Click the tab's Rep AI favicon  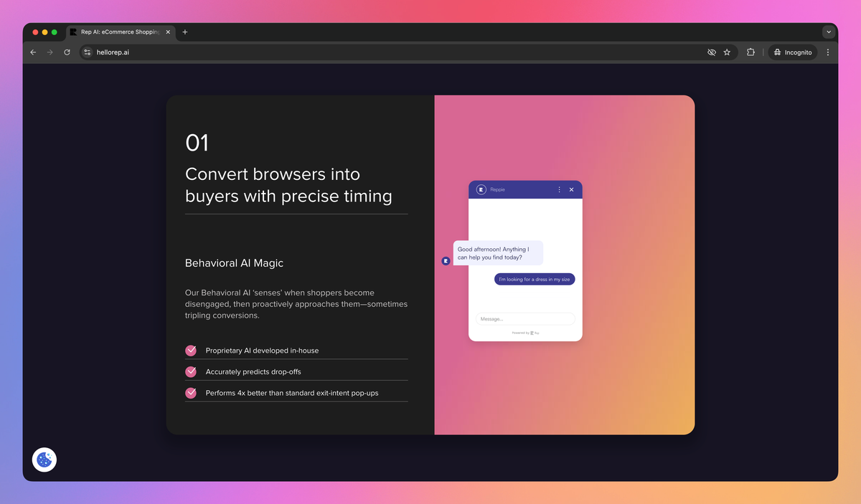point(73,32)
